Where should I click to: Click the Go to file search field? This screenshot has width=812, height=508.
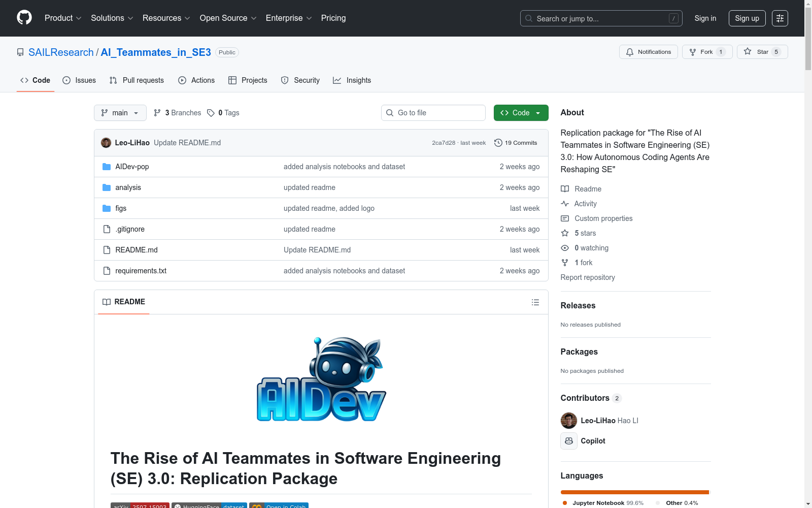433,113
